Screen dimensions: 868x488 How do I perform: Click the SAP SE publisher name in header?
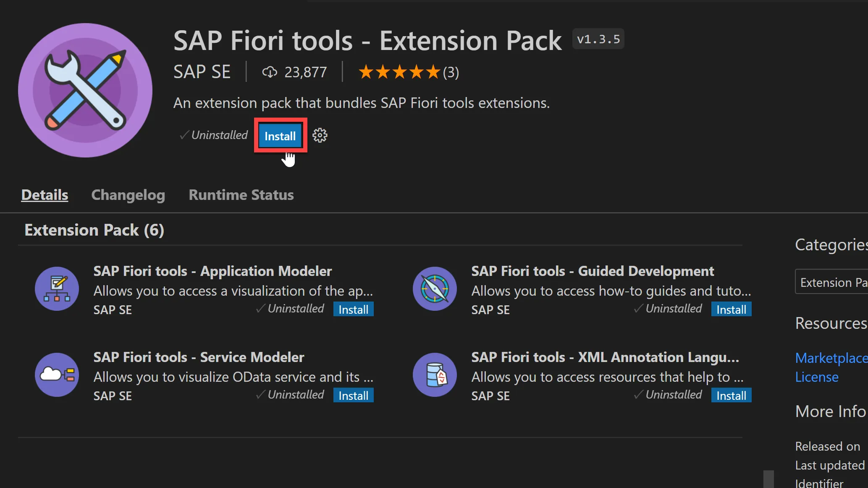coord(202,72)
